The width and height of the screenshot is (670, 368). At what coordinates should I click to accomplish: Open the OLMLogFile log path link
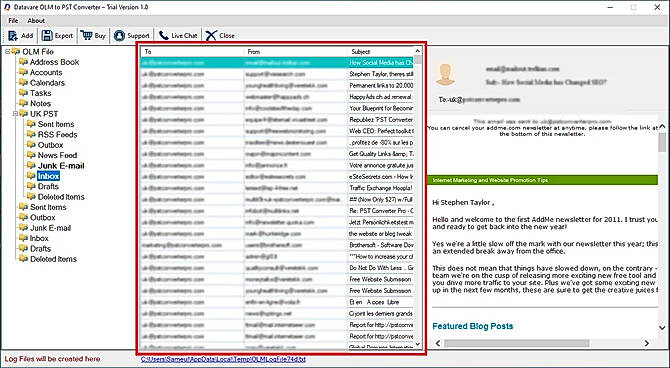click(x=223, y=359)
